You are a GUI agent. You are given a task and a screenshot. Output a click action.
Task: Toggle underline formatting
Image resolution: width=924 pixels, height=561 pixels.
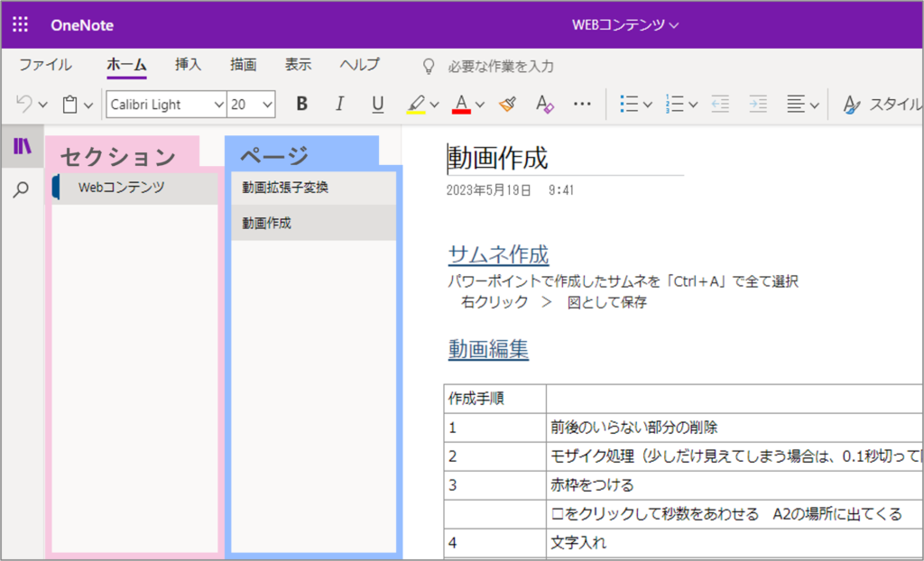[377, 104]
